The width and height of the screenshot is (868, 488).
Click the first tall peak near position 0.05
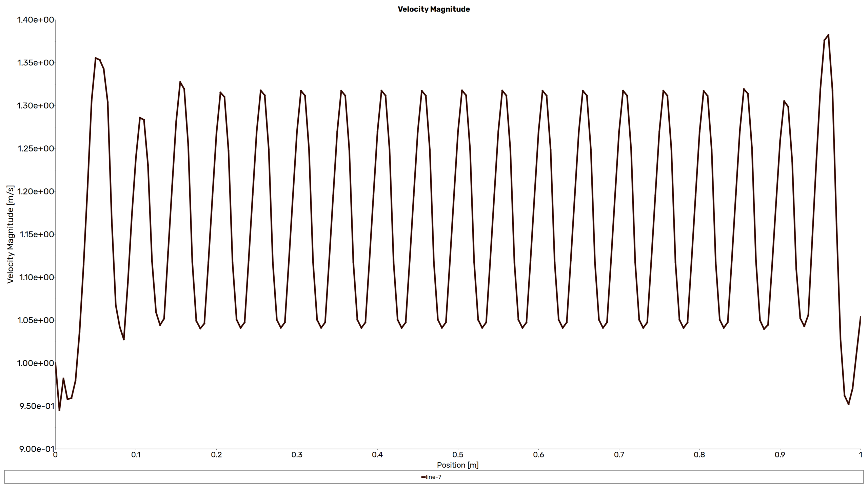tap(96, 58)
